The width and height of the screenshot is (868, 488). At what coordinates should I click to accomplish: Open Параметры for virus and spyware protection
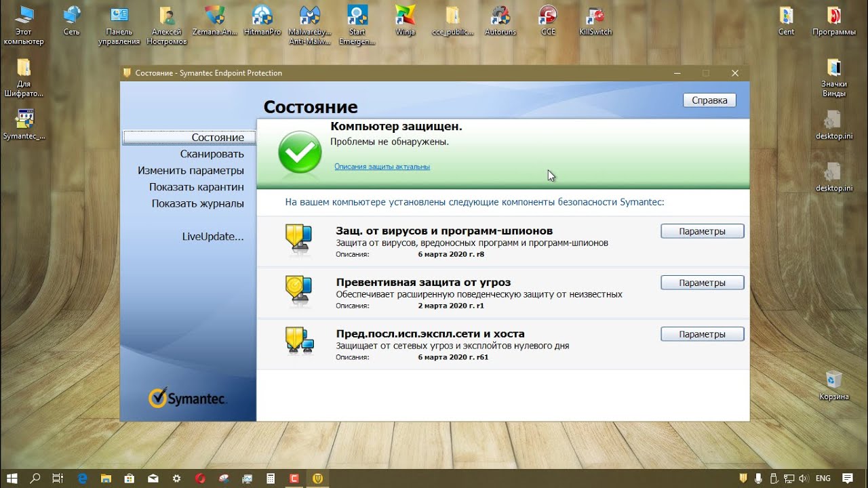click(703, 231)
